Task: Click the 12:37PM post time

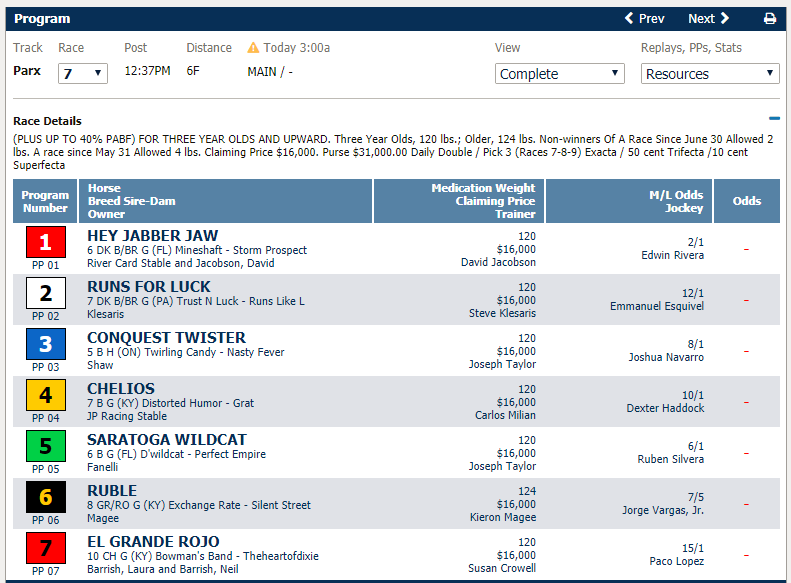Action: 147,71
